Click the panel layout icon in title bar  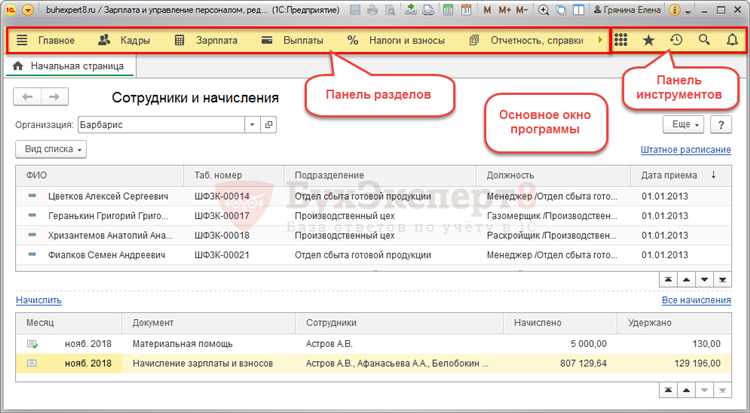(x=579, y=10)
